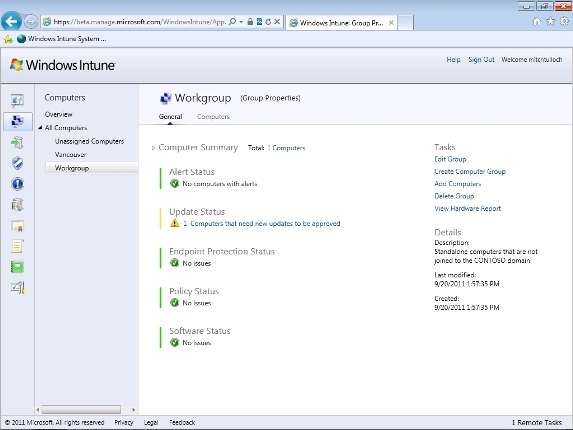Close the Windows Intune browser tab
The height and width of the screenshot is (430, 573).
(391, 23)
